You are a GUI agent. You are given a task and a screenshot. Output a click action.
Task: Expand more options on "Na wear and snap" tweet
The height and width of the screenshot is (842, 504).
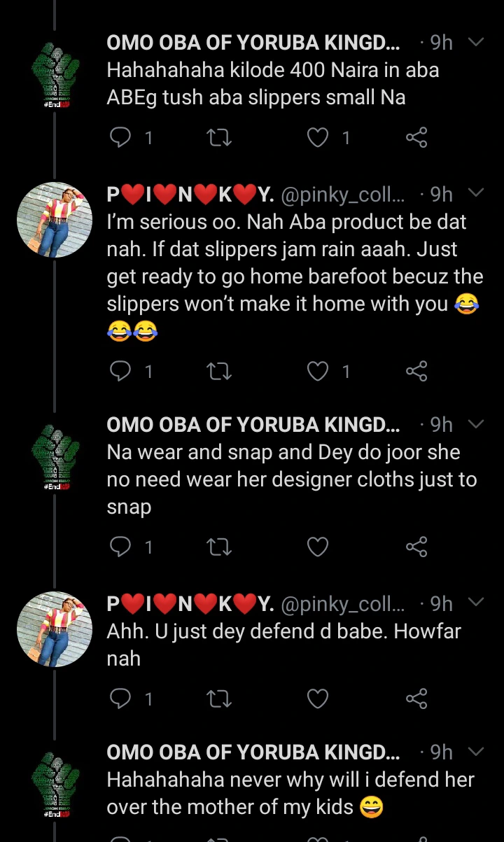click(x=475, y=424)
